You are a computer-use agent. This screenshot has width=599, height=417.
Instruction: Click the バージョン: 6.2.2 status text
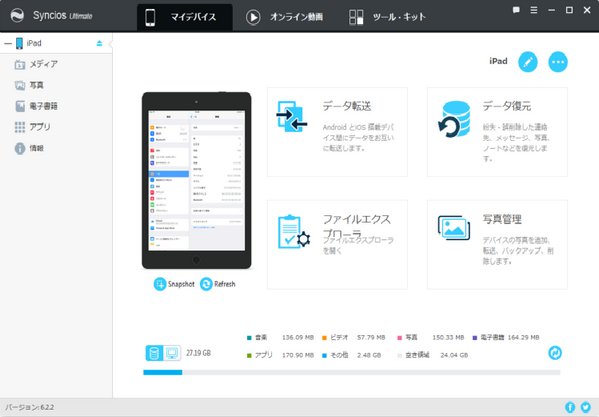[x=29, y=407]
